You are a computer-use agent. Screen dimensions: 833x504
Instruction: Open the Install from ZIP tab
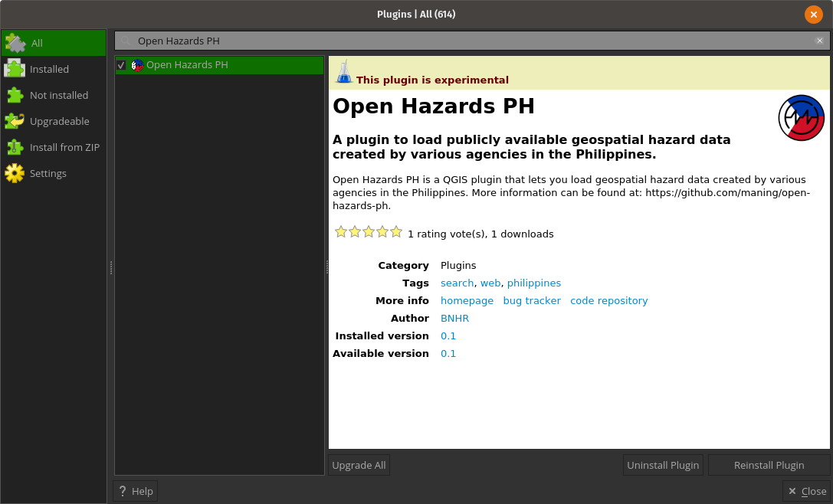click(x=54, y=147)
